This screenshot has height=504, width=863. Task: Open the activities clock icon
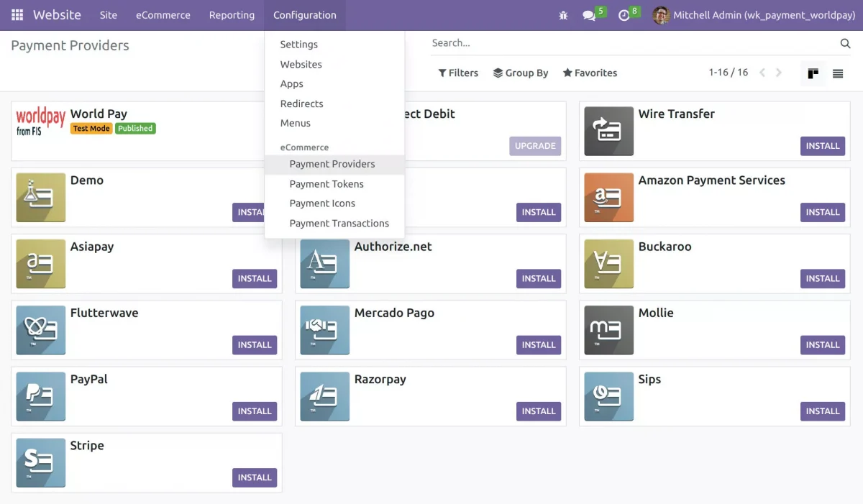click(x=624, y=15)
